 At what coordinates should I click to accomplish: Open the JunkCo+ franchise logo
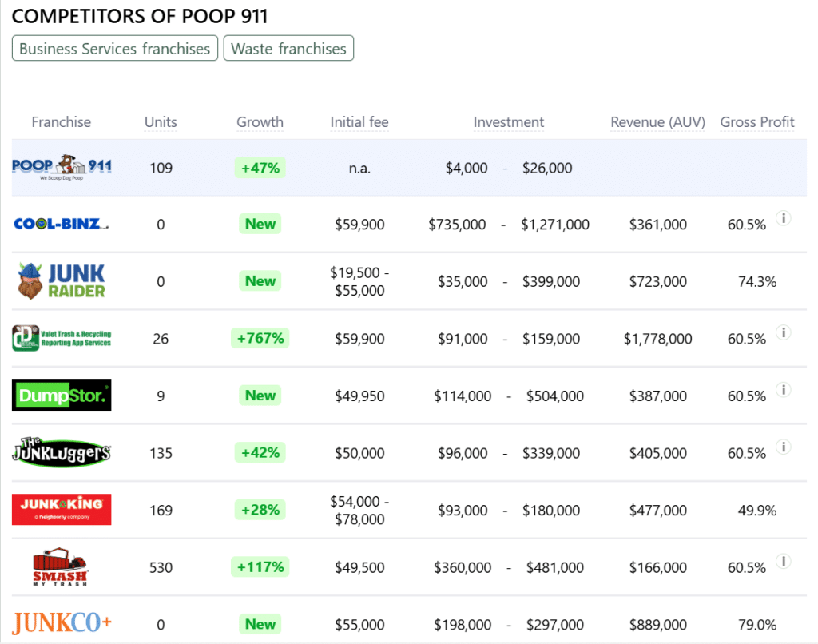pos(62,623)
